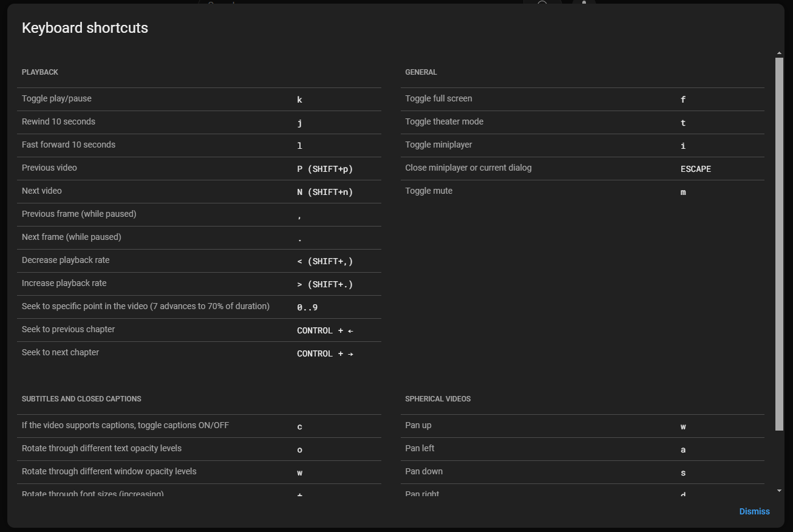The width and height of the screenshot is (793, 532).
Task: Click the 'CONTROL + →' shortcut
Action: point(325,353)
